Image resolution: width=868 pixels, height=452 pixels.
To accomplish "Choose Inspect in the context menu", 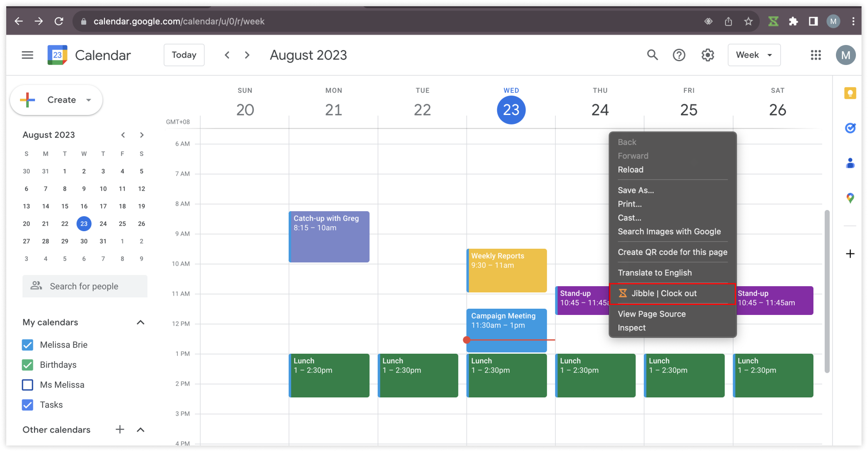I will [x=631, y=328].
